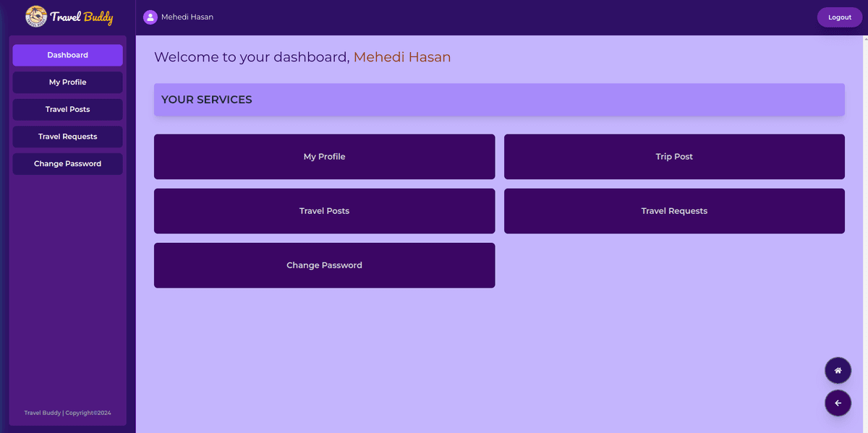Open Travel Posts in the sidebar menu
Image resolution: width=868 pixels, height=433 pixels.
(68, 110)
